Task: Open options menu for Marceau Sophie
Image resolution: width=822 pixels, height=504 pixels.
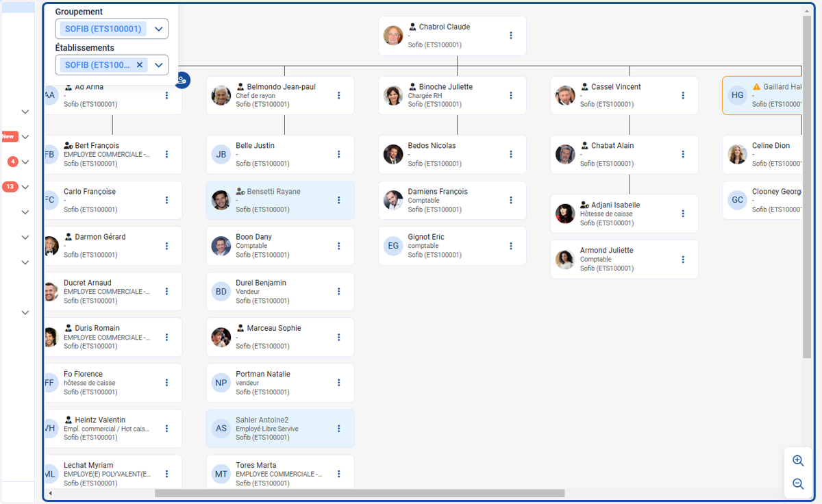Action: click(x=338, y=337)
